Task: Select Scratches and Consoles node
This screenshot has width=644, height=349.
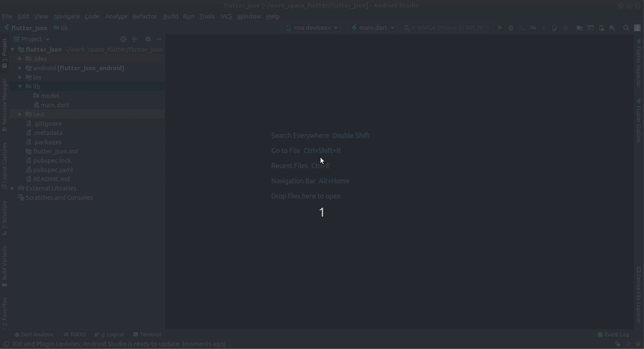Action: (59, 198)
